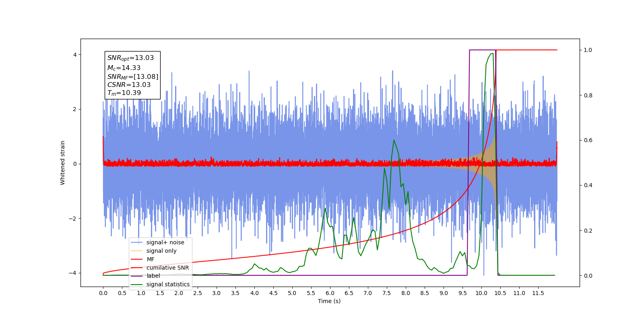Click the x-axis tick label 5.5

pyautogui.click(x=311, y=293)
